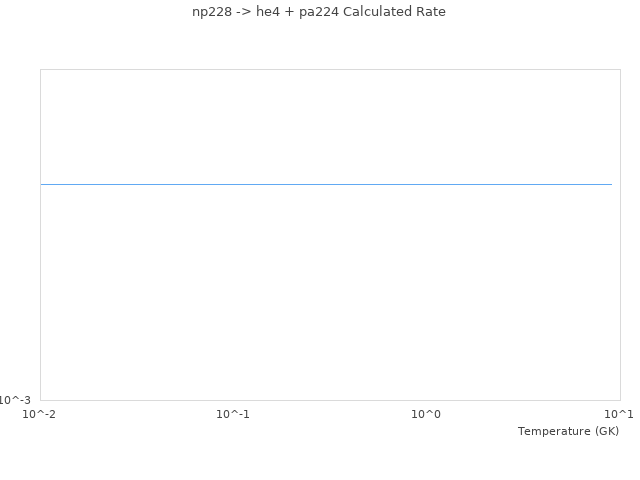Click the 10^-3 y-axis tick label

pyautogui.click(x=16, y=400)
